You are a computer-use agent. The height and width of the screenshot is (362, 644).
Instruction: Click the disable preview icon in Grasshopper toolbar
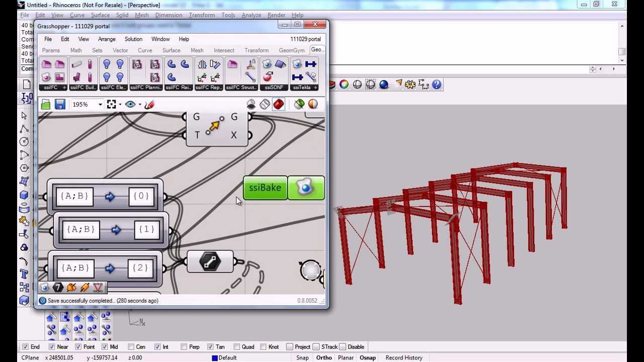click(x=251, y=104)
